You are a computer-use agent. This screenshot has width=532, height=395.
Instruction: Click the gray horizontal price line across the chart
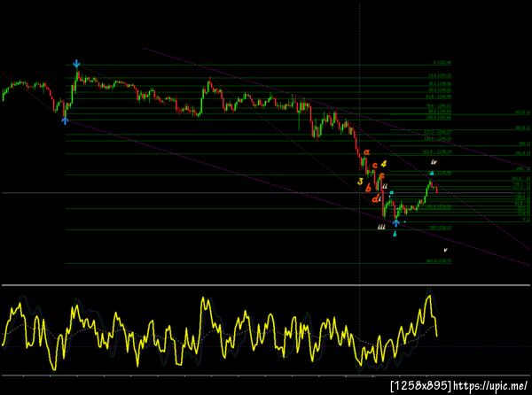pos(266,193)
